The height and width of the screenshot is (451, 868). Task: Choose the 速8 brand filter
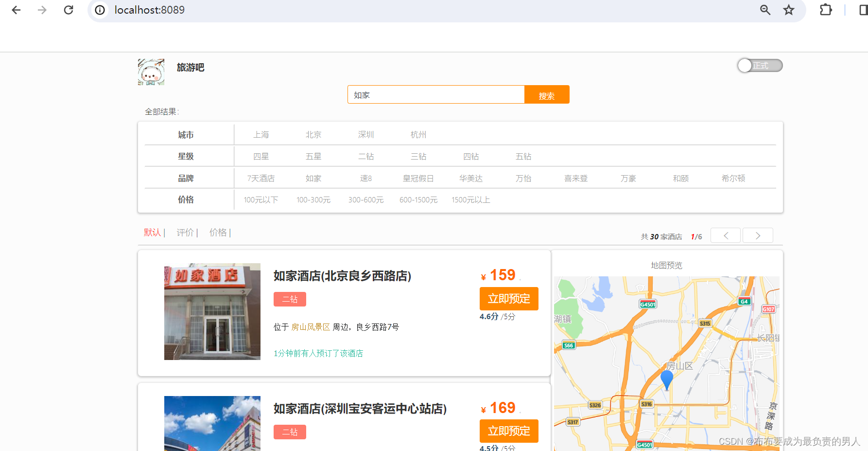point(366,179)
